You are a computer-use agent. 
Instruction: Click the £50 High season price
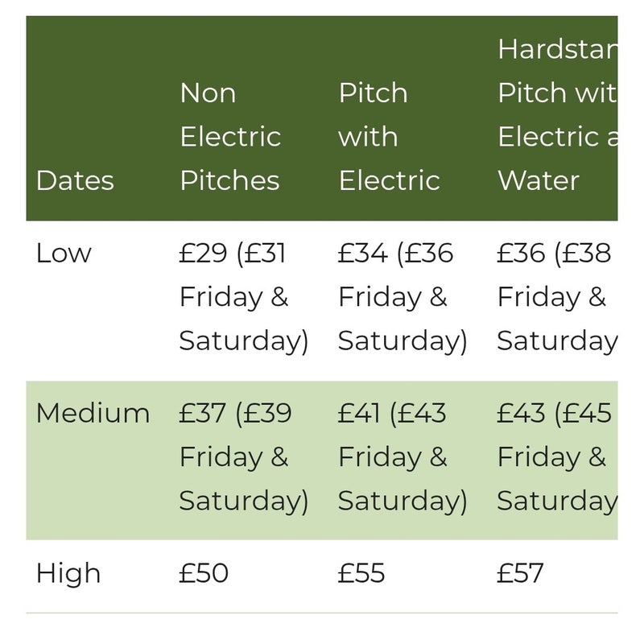point(204,574)
